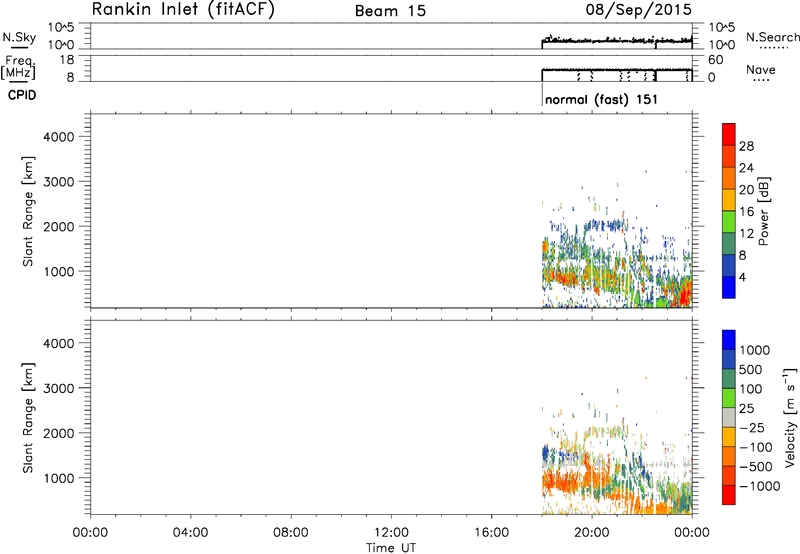
Task: Click the red high-power echo near 00:00 in power panel
Action: pos(684,296)
